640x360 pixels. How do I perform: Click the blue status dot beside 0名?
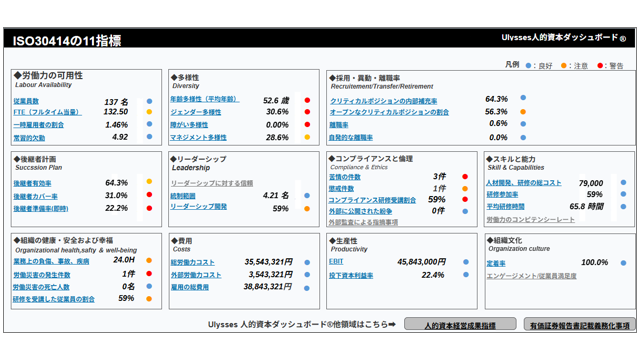[x=149, y=287]
